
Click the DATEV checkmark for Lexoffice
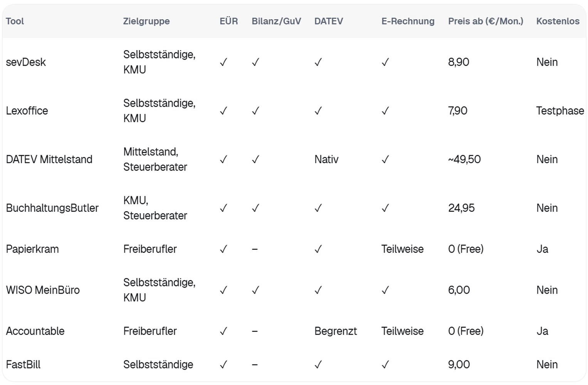pyautogui.click(x=318, y=111)
